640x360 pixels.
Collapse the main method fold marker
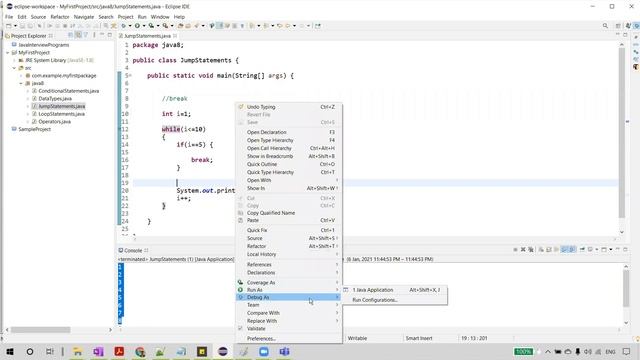click(130, 76)
